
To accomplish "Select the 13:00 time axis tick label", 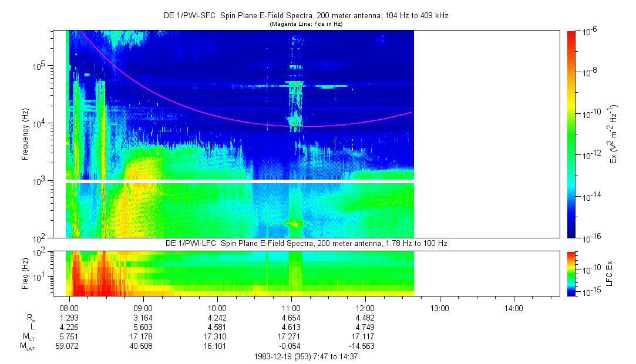I will [x=439, y=308].
